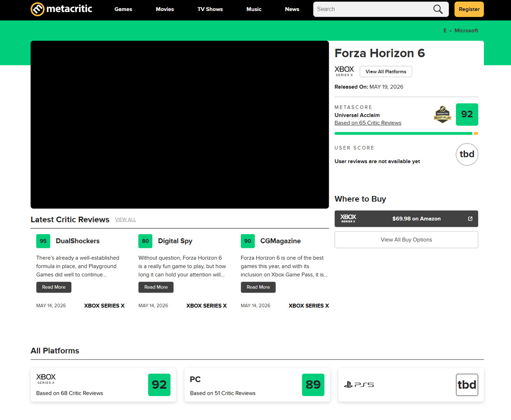
Task: Click the external link icon on Amazon button
Action: (x=470, y=219)
